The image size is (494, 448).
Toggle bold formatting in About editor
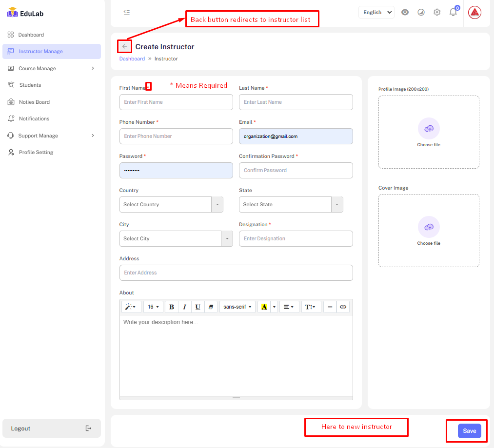(x=172, y=307)
